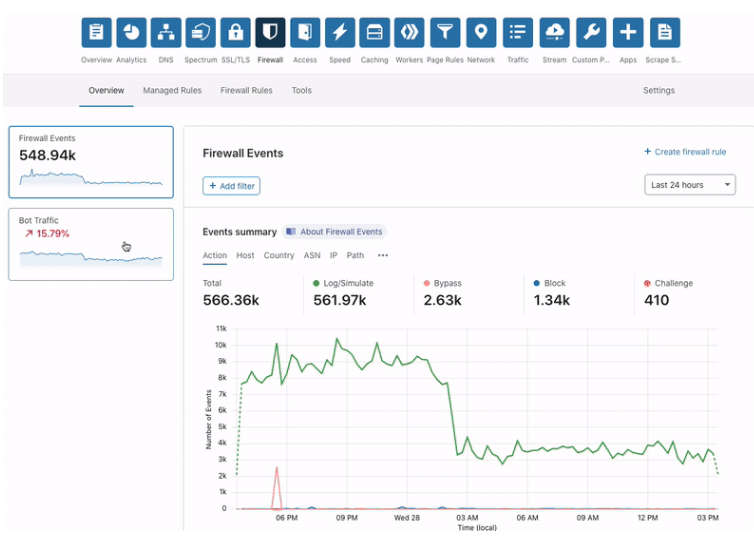754x549 pixels.
Task: Open the Custom Pages wrench icon
Action: (591, 32)
